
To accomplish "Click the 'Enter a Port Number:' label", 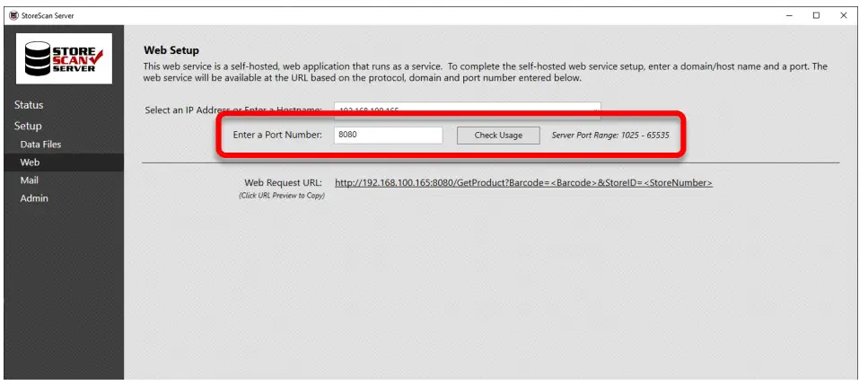I will click(277, 135).
